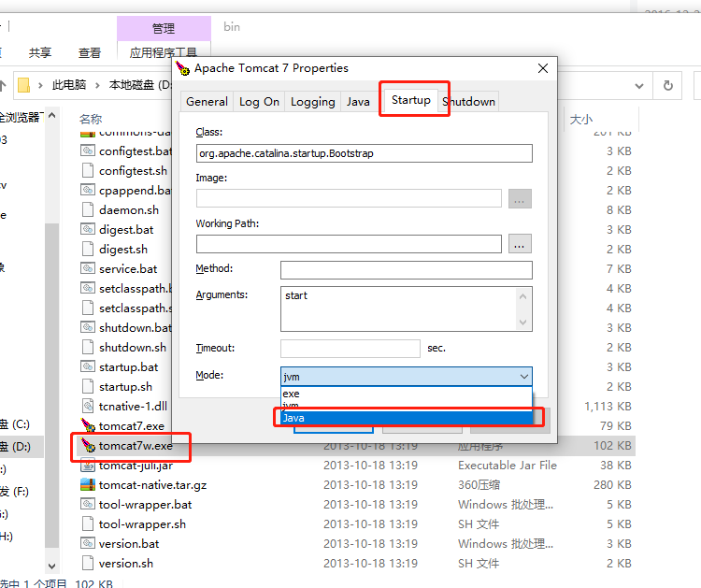Viewport: 701px width, 588px height.
Task: Click the navigation pane scroll-up arrow
Action: 51,115
